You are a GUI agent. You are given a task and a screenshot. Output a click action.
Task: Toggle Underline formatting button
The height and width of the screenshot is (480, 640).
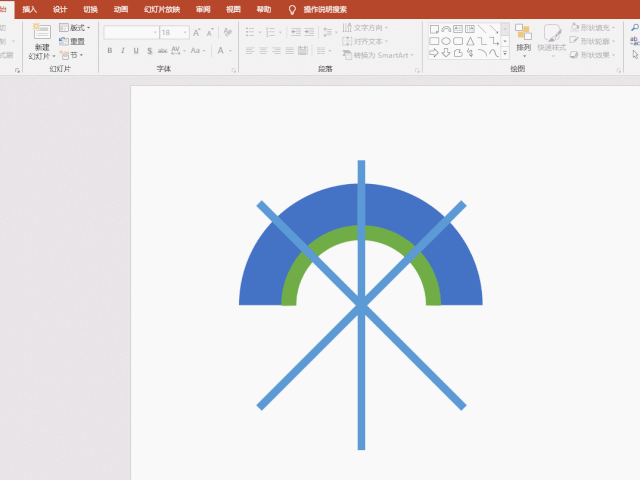coord(136,50)
